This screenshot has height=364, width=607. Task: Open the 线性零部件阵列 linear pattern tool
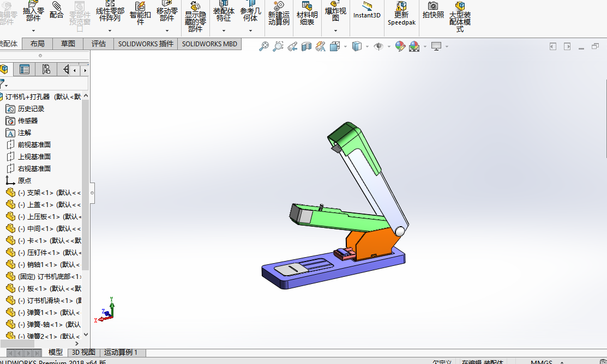click(110, 11)
